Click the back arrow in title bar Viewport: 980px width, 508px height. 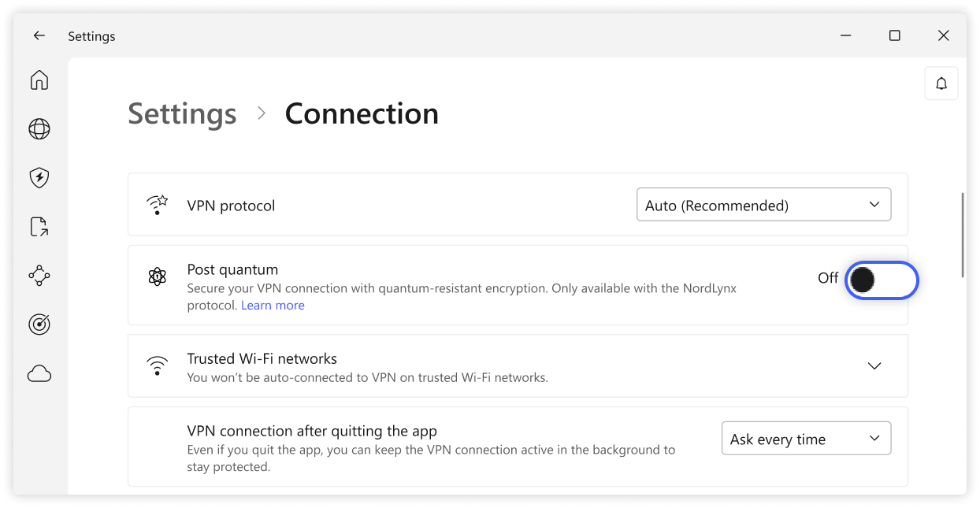[39, 36]
